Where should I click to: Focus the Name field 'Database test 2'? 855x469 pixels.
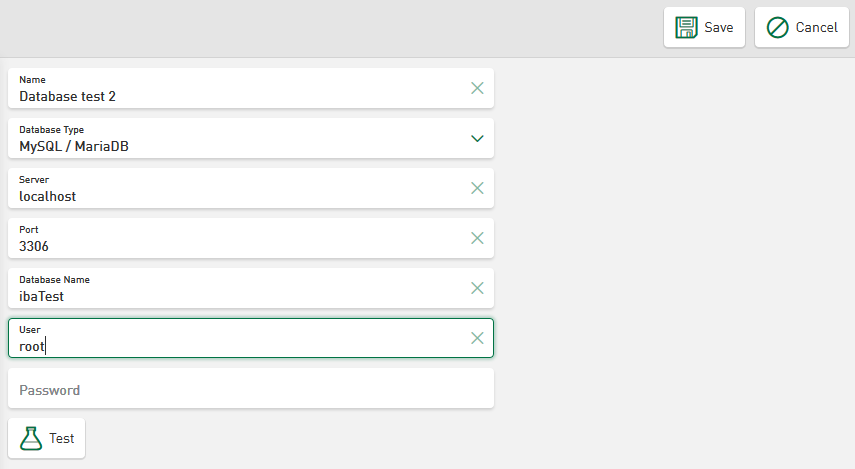click(x=240, y=96)
